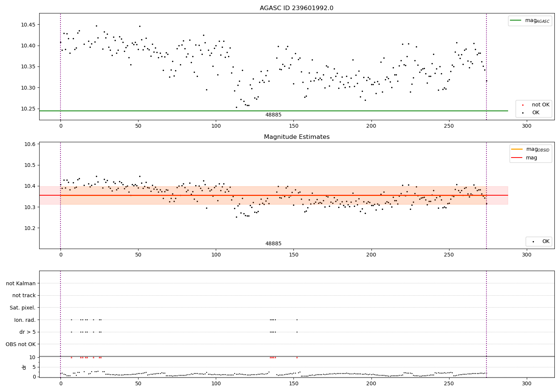This screenshot has height=392, width=560.
Task: Click the 10.25 y-axis tick label
Action: tap(28, 109)
